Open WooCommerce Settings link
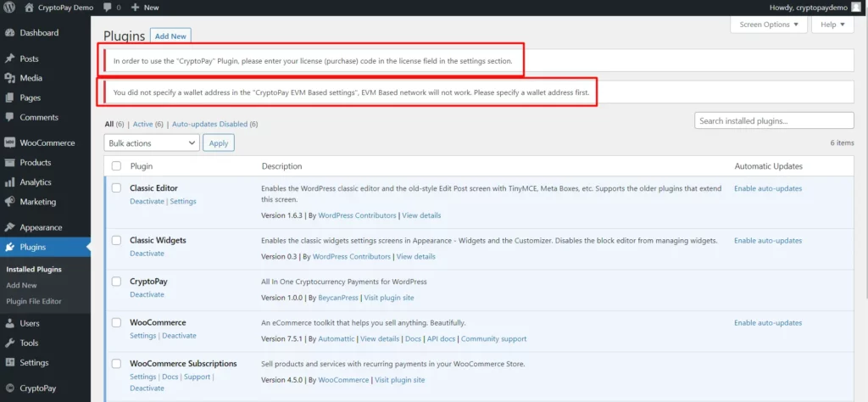This screenshot has height=402, width=868. click(x=142, y=336)
